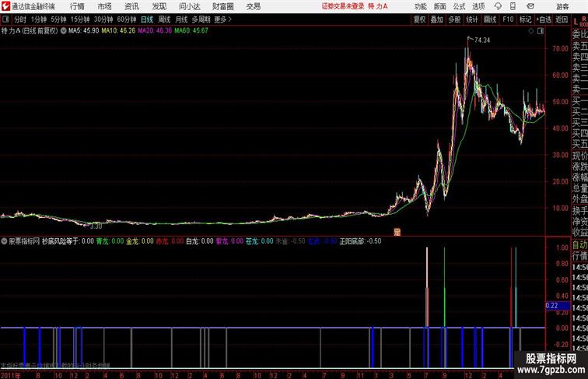Open the 市场 menu
The height and width of the screenshot is (379, 588).
(105, 6)
